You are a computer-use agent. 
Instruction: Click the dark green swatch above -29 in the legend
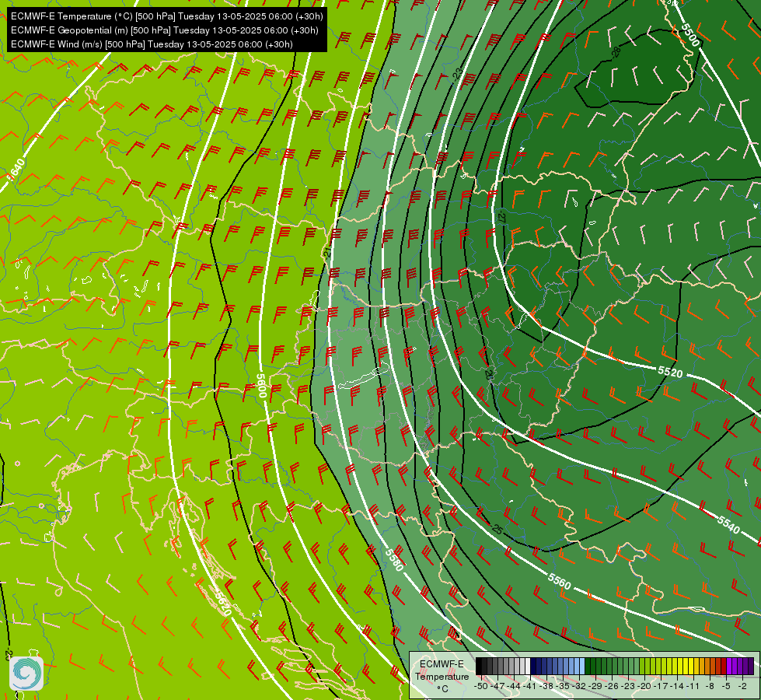[593, 666]
